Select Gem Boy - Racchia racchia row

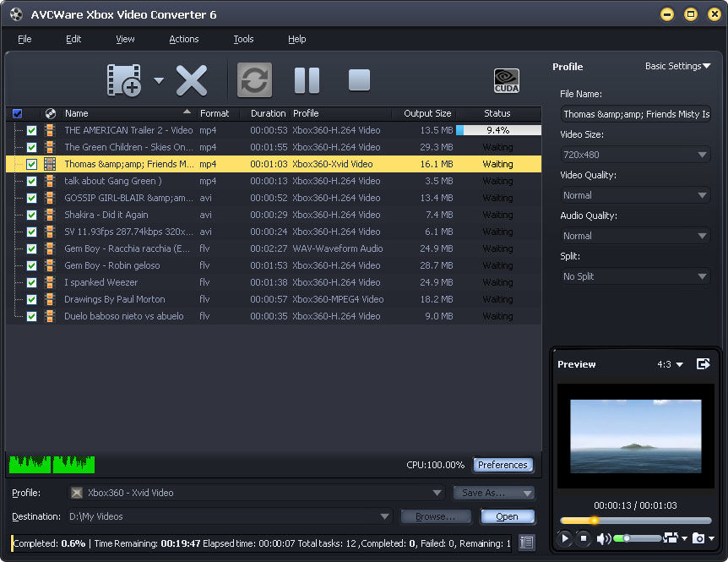274,248
